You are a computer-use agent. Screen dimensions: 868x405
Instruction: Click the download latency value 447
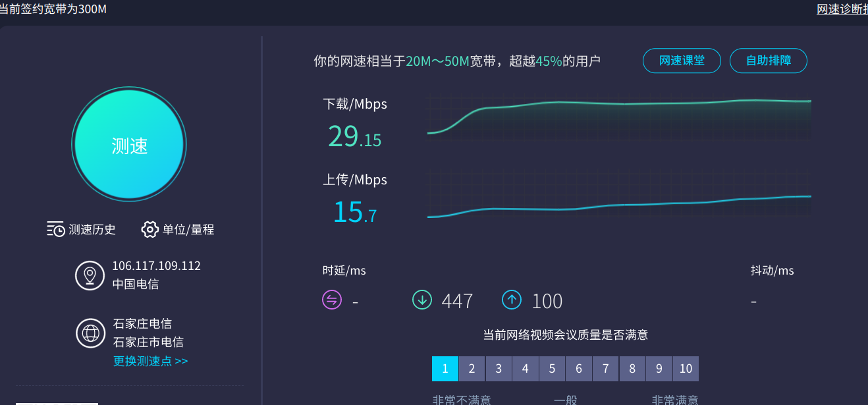point(457,301)
